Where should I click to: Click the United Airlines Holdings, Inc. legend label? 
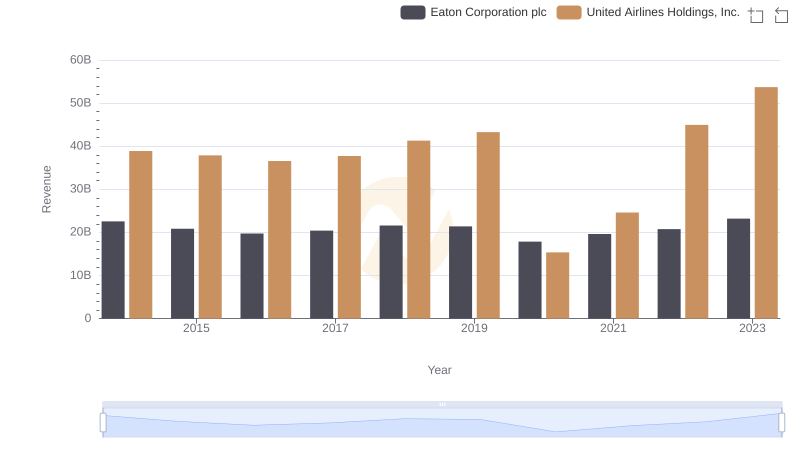[663, 12]
